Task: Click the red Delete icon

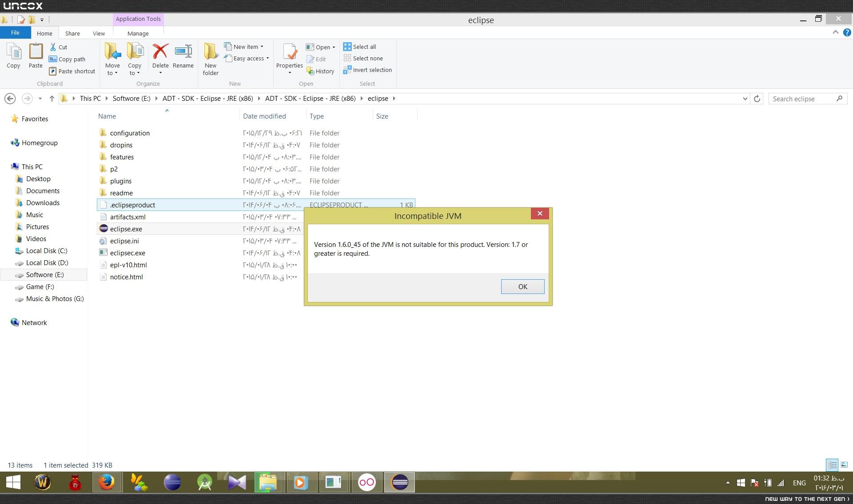Action: tap(160, 52)
